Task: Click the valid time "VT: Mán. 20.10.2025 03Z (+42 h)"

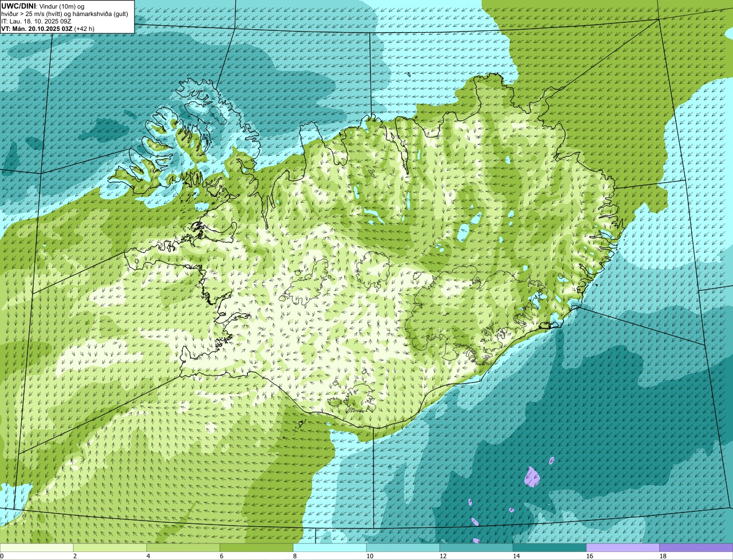Action: pos(48,28)
